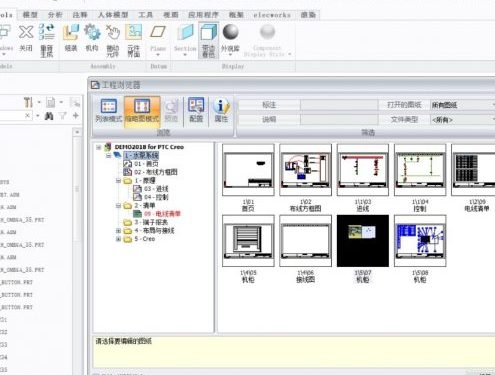Open the elecworks ribbon tab
495x375 pixels.
pyautogui.click(x=272, y=15)
